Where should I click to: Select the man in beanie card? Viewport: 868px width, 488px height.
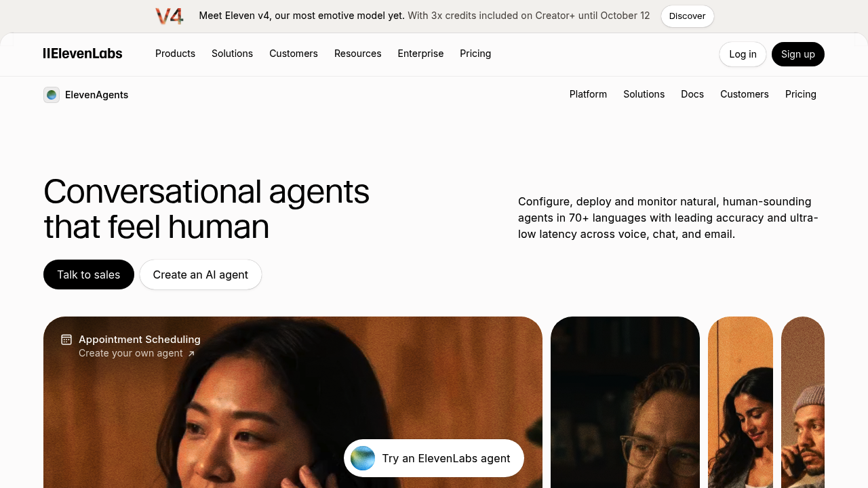[x=803, y=403]
